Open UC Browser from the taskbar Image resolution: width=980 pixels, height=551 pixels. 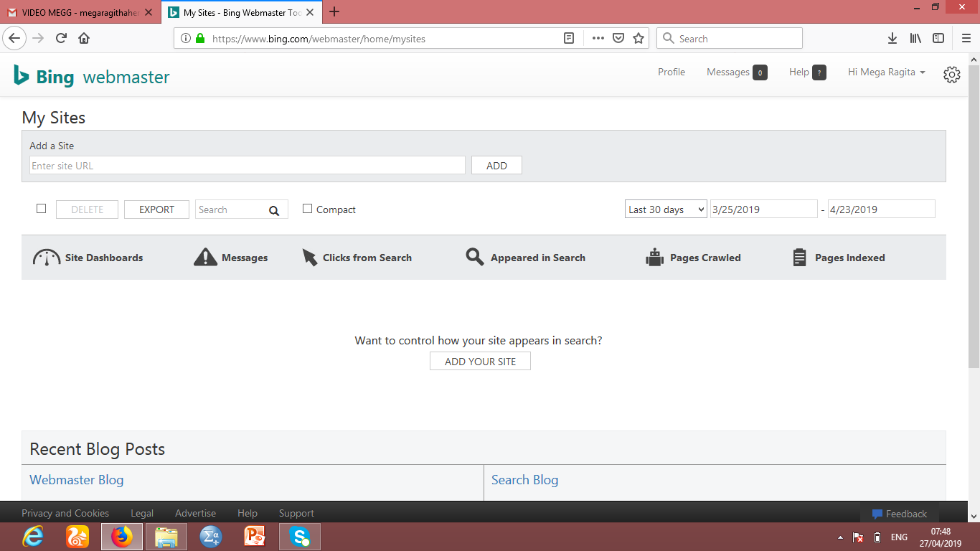[77, 537]
